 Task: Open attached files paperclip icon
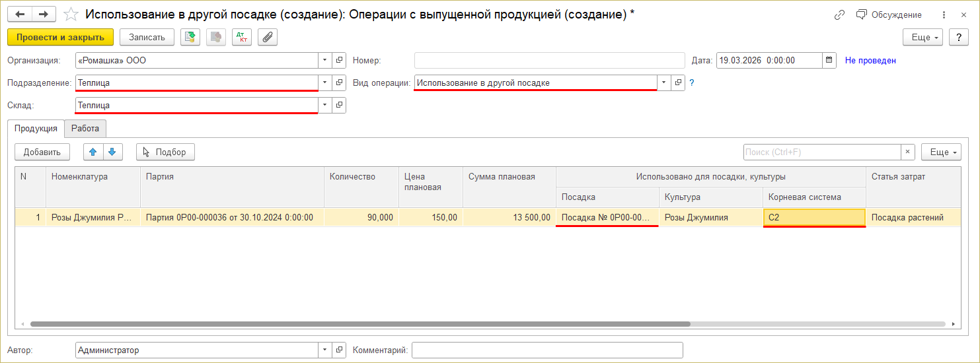268,38
